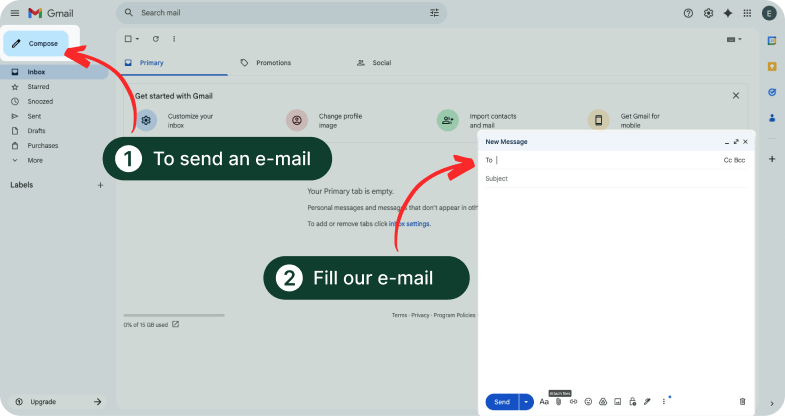Viewport: 785px width, 416px height.
Task: Click the Send button
Action: 502,401
